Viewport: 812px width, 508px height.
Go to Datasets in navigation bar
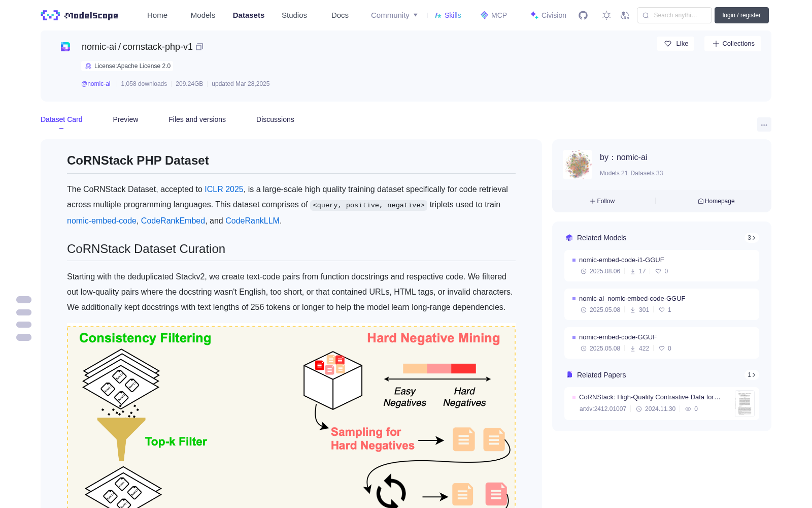(249, 15)
